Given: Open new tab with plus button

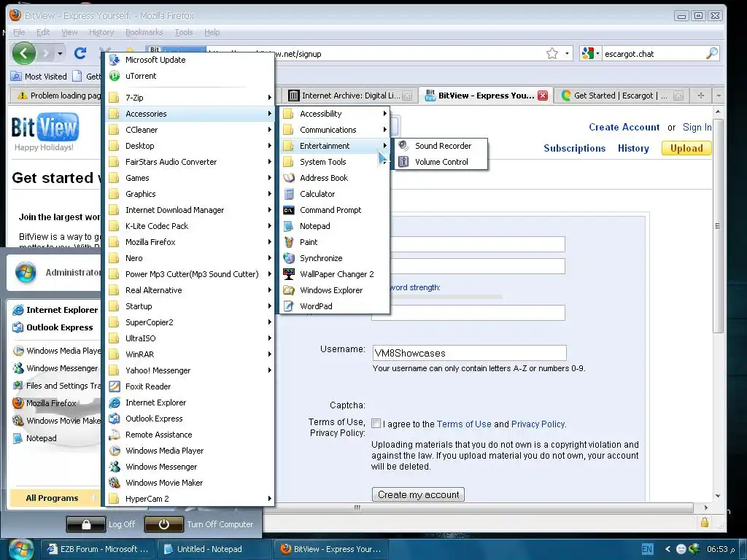Looking at the screenshot, I should click(x=700, y=96).
